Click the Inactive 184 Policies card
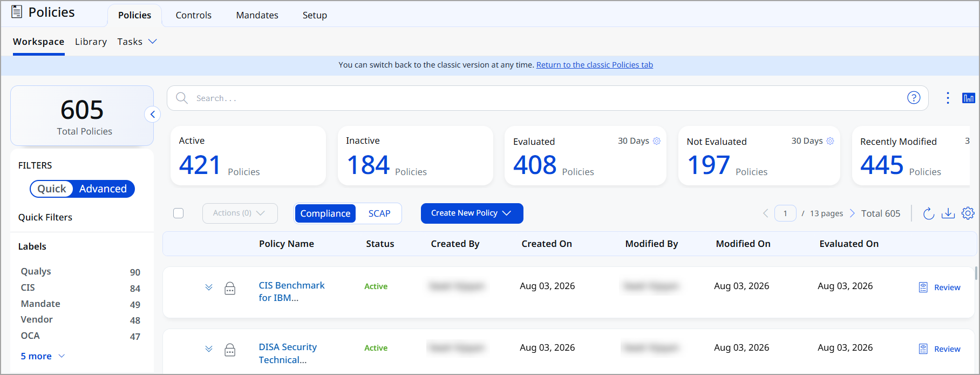Image resolution: width=980 pixels, height=375 pixels. (x=416, y=156)
